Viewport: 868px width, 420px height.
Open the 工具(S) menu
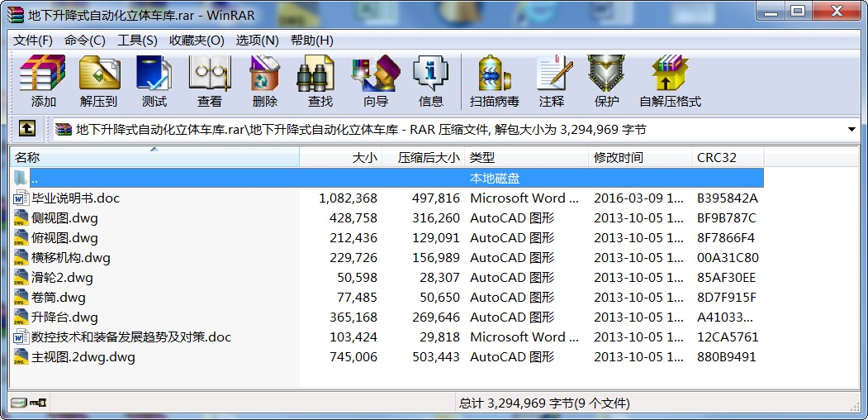tap(137, 41)
